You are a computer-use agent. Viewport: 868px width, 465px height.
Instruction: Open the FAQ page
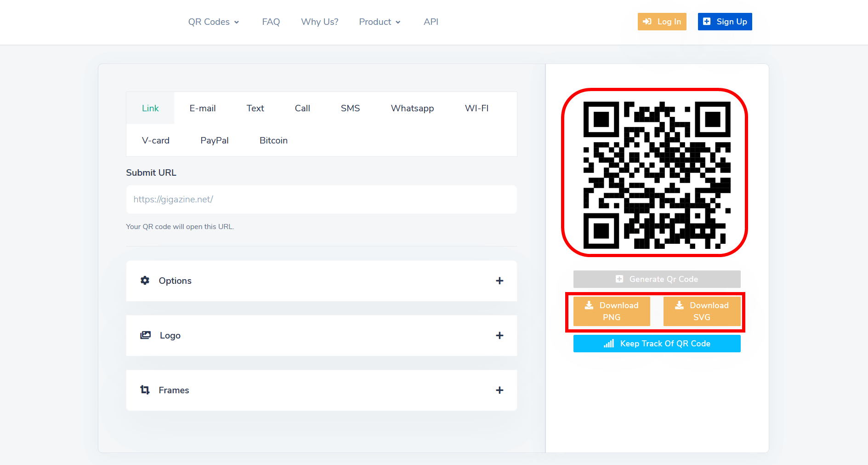click(271, 22)
